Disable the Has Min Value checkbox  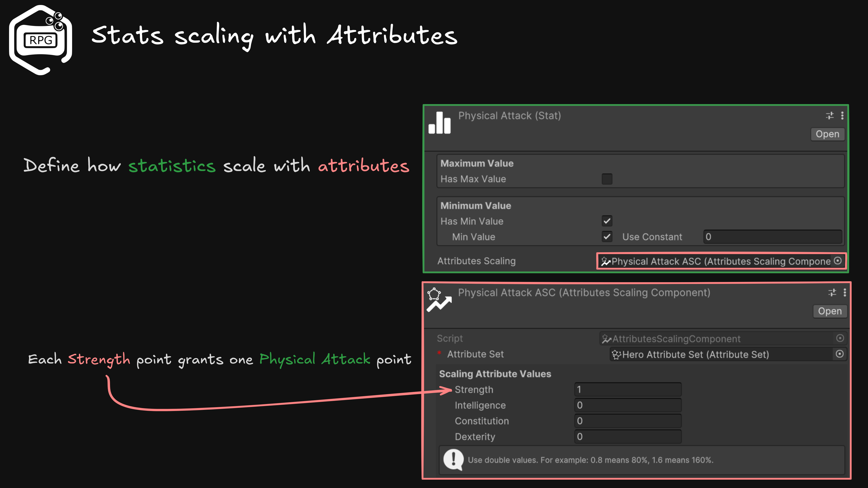coord(607,221)
